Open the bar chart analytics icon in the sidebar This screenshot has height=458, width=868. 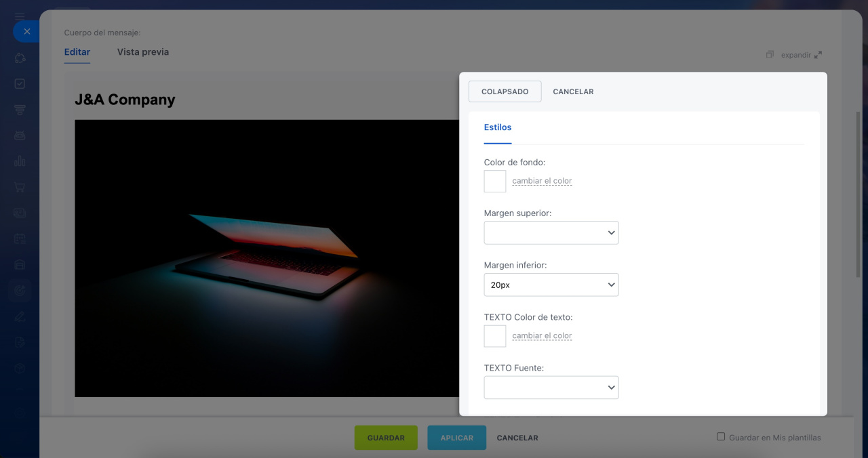pyautogui.click(x=20, y=161)
